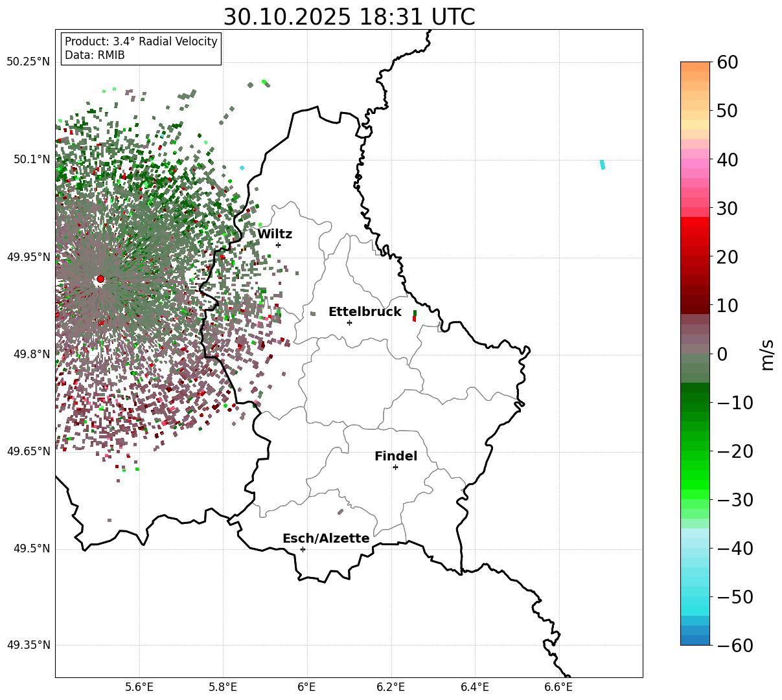Select the Esch/Alzette city label
782x700 pixels.
[326, 539]
